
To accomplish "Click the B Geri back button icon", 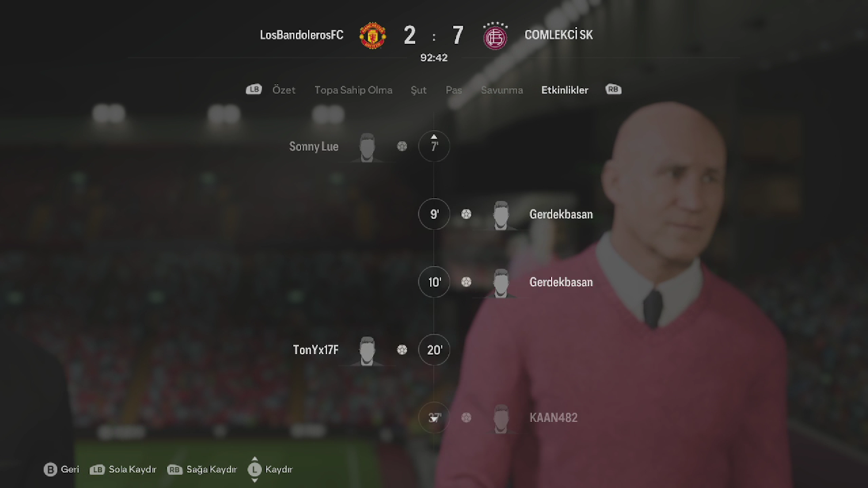I will [x=50, y=469].
